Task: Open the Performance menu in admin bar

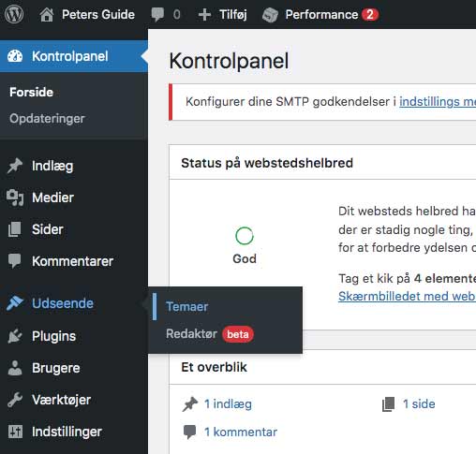Action: 321,14
